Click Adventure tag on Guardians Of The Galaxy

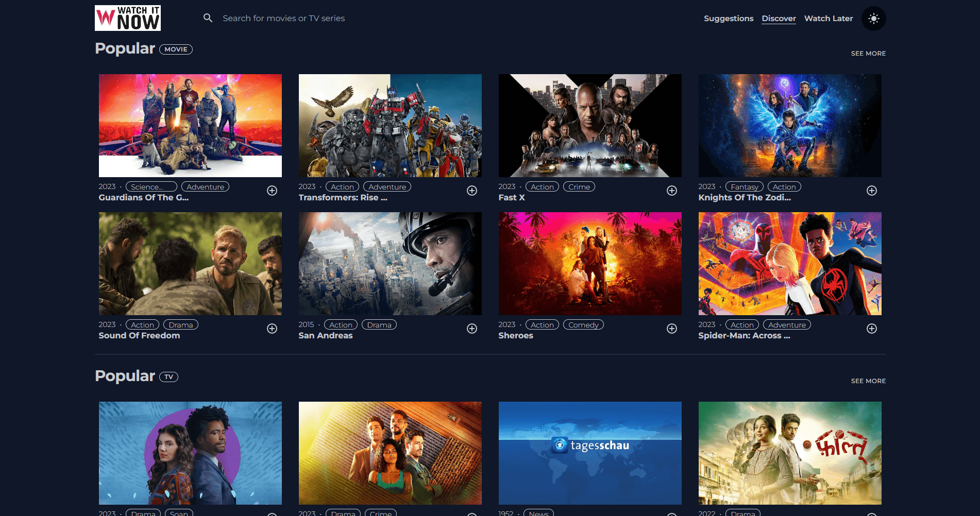pyautogui.click(x=206, y=187)
